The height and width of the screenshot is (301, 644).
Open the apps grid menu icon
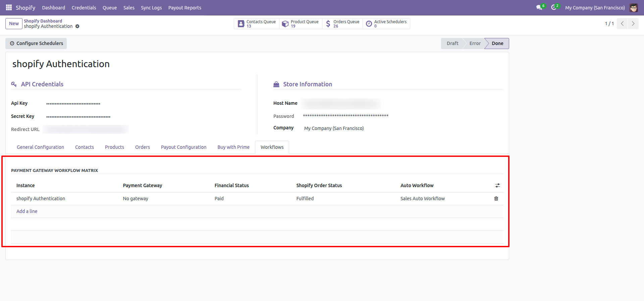(9, 7)
